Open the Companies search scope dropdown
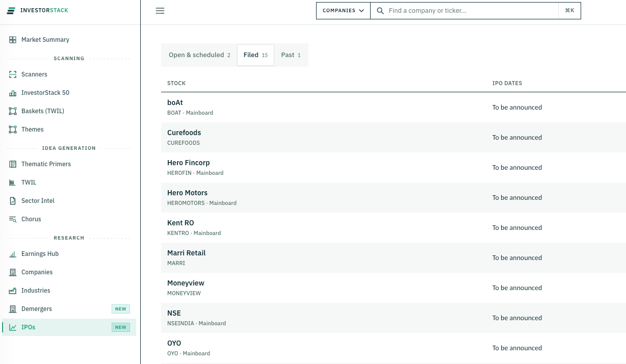The image size is (626, 364). pyautogui.click(x=344, y=11)
